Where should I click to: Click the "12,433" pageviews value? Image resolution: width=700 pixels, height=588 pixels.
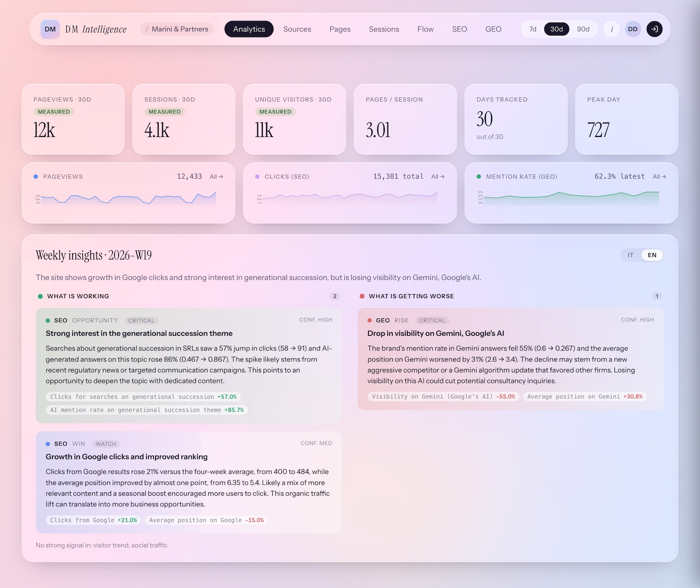pyautogui.click(x=189, y=176)
